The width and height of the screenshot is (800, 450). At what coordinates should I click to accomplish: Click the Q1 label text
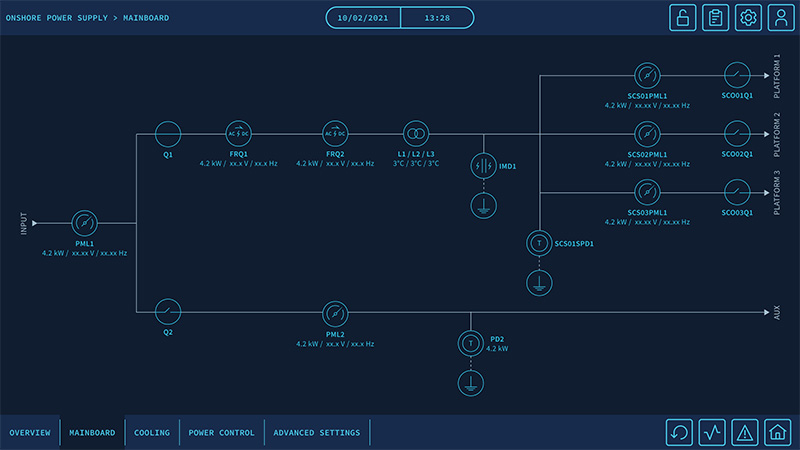(168, 155)
